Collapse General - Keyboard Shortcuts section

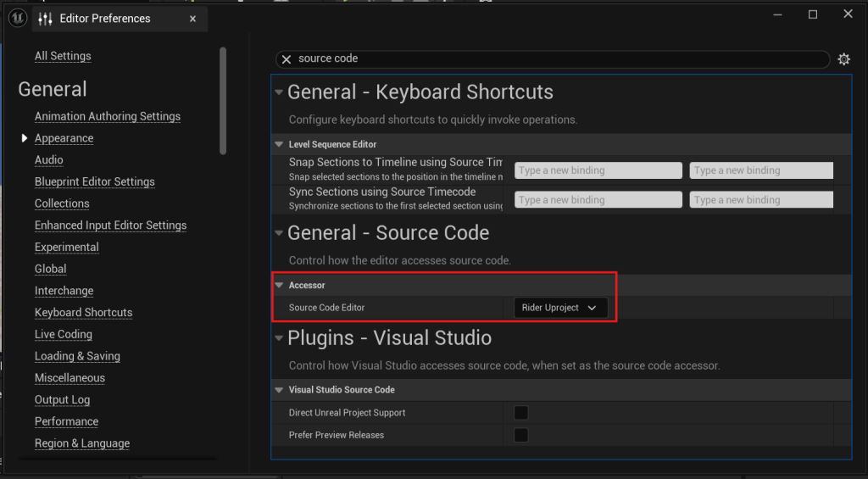pos(279,92)
